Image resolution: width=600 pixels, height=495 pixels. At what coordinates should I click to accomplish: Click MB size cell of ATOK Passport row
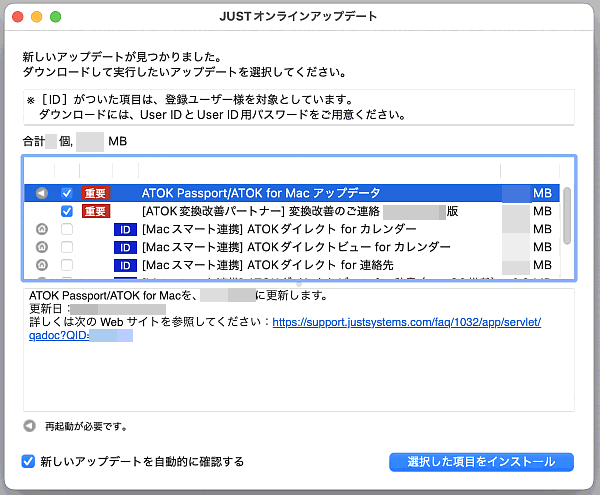[x=528, y=193]
